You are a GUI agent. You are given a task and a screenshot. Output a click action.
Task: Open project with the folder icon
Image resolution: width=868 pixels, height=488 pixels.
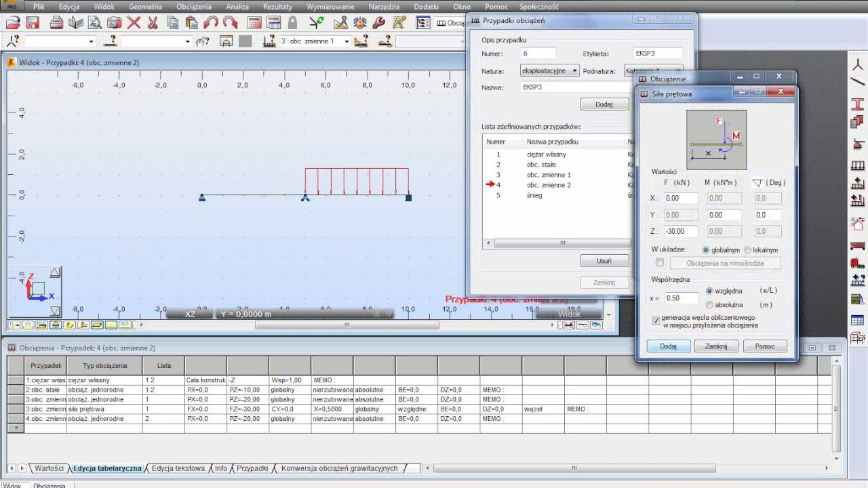pyautogui.click(x=13, y=22)
